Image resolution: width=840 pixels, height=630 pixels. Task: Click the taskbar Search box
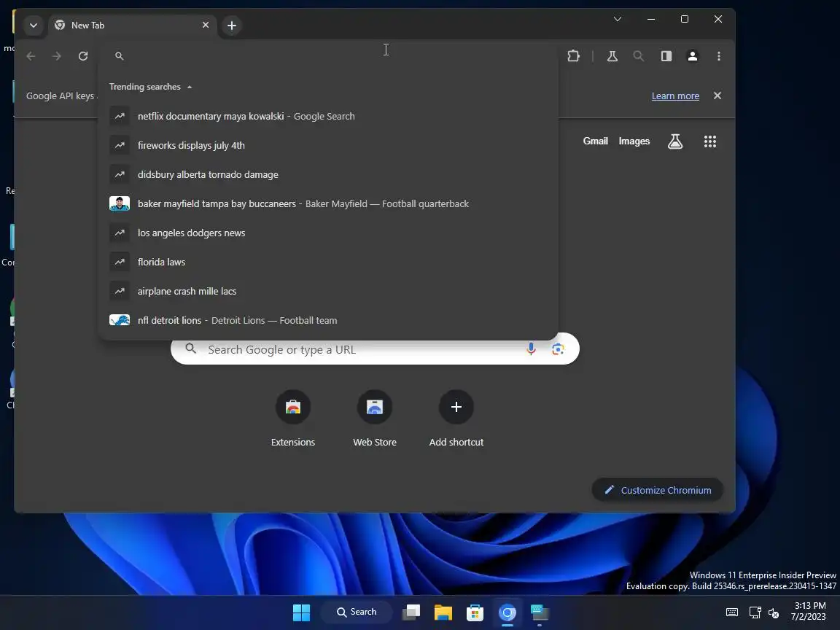(x=357, y=612)
